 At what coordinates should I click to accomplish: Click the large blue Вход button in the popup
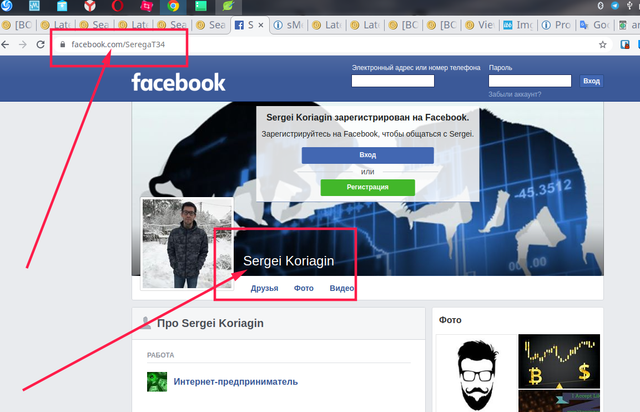pyautogui.click(x=367, y=155)
